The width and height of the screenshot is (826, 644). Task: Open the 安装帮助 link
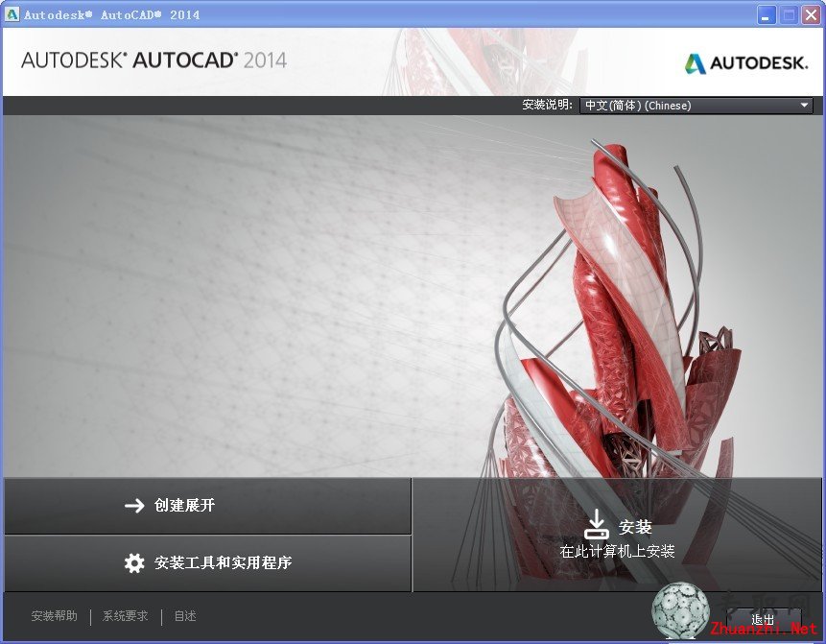click(55, 615)
